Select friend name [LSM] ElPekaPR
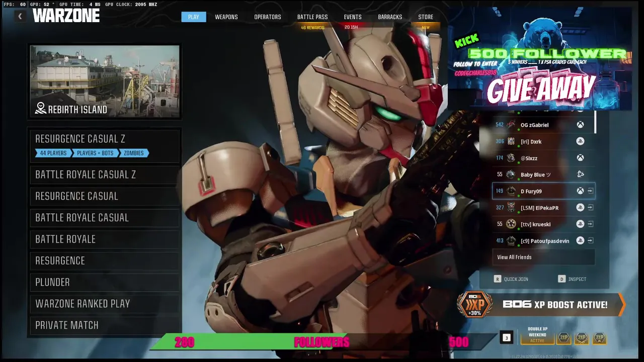This screenshot has height=362, width=644. pyautogui.click(x=539, y=208)
